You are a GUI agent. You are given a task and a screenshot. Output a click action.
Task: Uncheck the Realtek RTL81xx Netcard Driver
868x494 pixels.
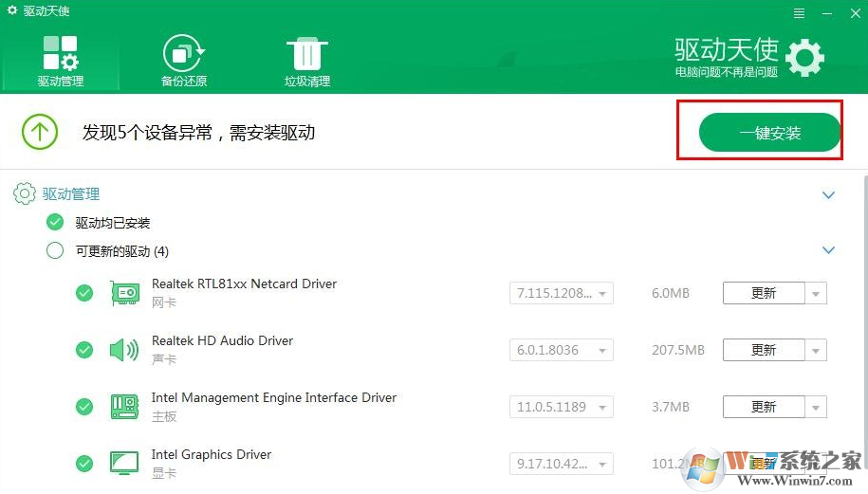pyautogui.click(x=84, y=293)
